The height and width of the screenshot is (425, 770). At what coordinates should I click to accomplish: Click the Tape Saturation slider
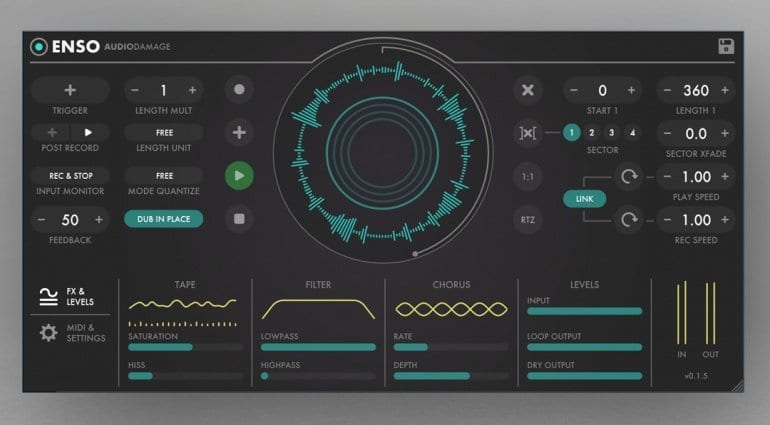tap(186, 347)
